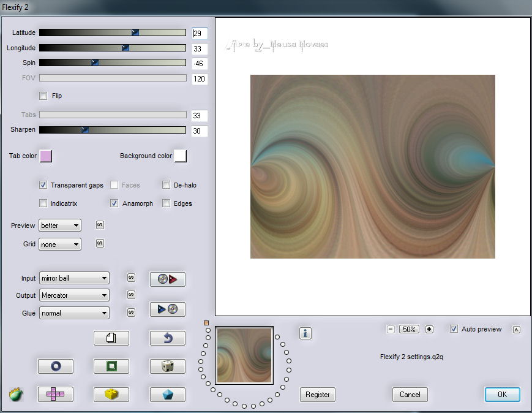Click the Flexify 2 settings.q2q text
532x413 pixels.
pyautogui.click(x=411, y=357)
